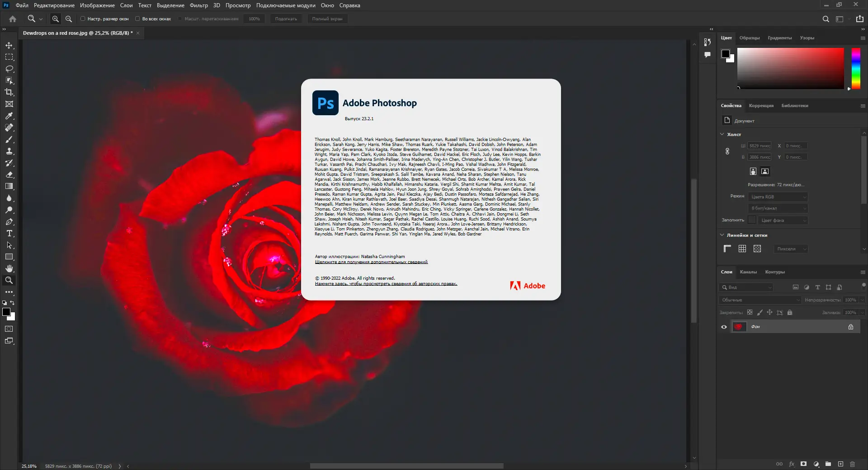Hide the Фон layer

pyautogui.click(x=724, y=327)
